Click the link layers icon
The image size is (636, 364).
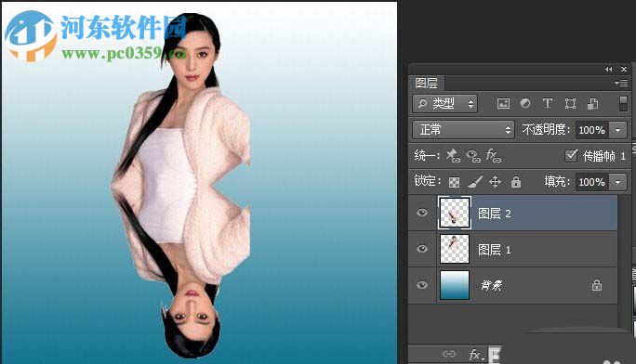coord(448,355)
